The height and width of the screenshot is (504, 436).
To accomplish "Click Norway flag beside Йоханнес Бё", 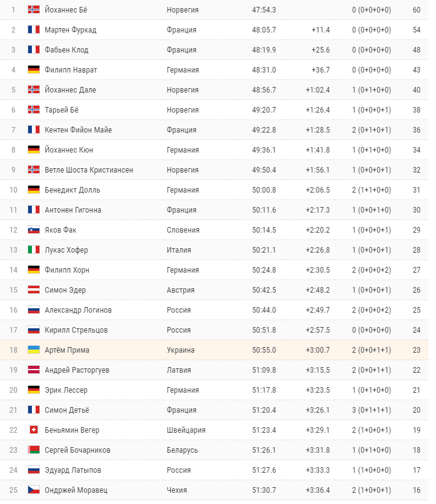I will 33,9.
